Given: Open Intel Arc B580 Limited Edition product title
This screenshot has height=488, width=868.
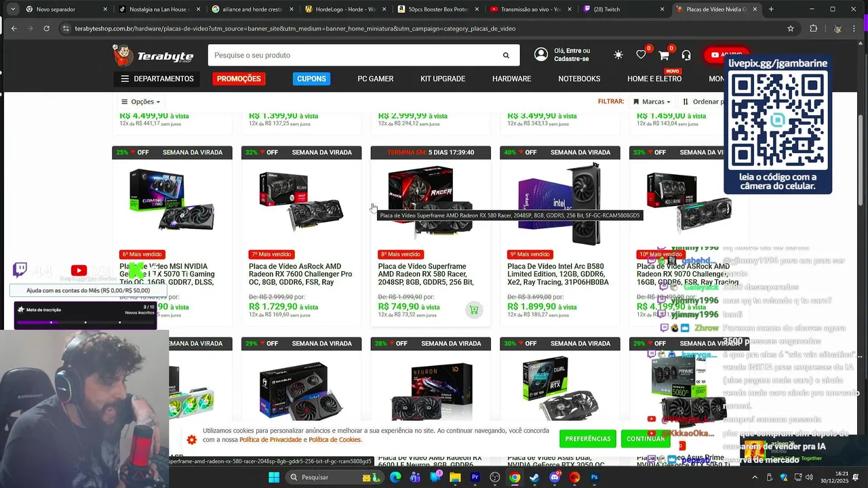Looking at the screenshot, I should [558, 274].
